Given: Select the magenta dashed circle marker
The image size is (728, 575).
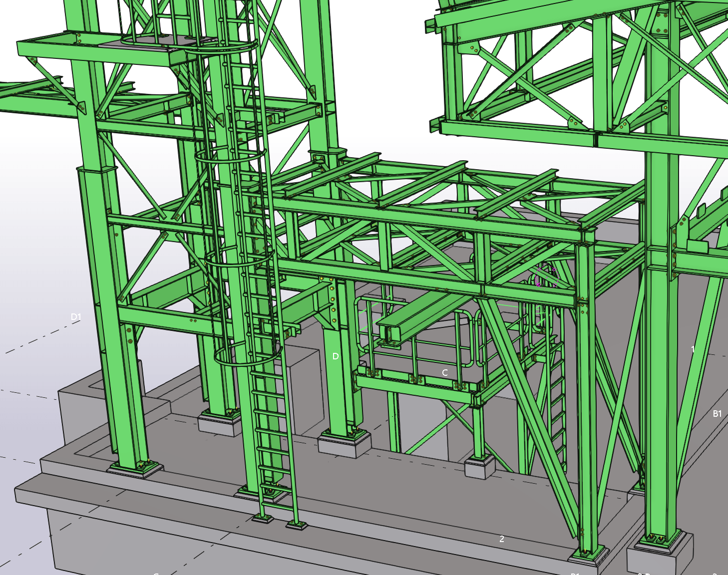Looking at the screenshot, I should point(546,277).
